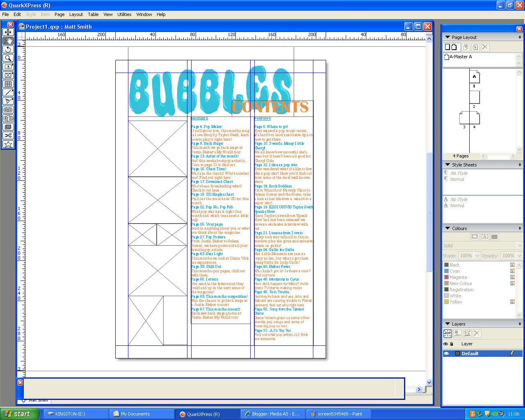Select the Rotation tool
Image resolution: width=525 pixels, height=420 pixels.
pos(8,49)
